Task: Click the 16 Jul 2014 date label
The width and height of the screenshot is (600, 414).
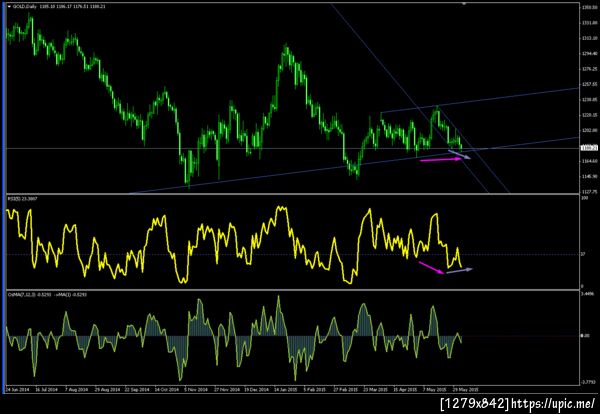Action: [46, 389]
